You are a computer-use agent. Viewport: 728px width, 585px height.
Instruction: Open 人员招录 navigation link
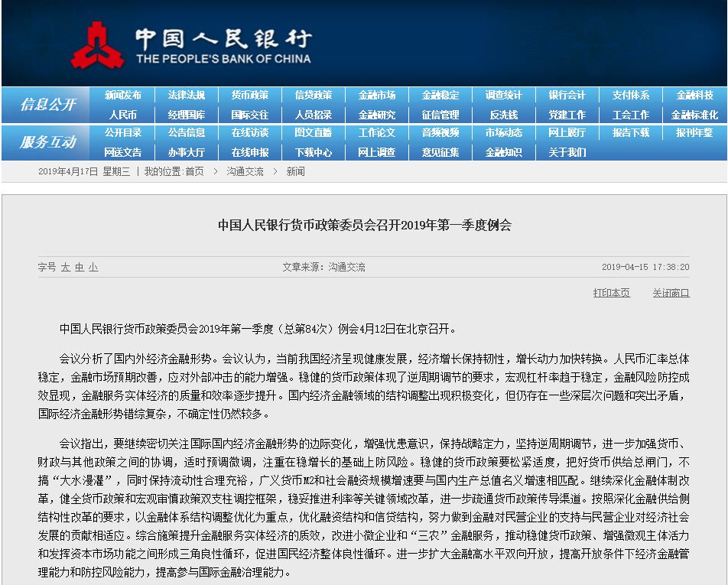(x=314, y=115)
